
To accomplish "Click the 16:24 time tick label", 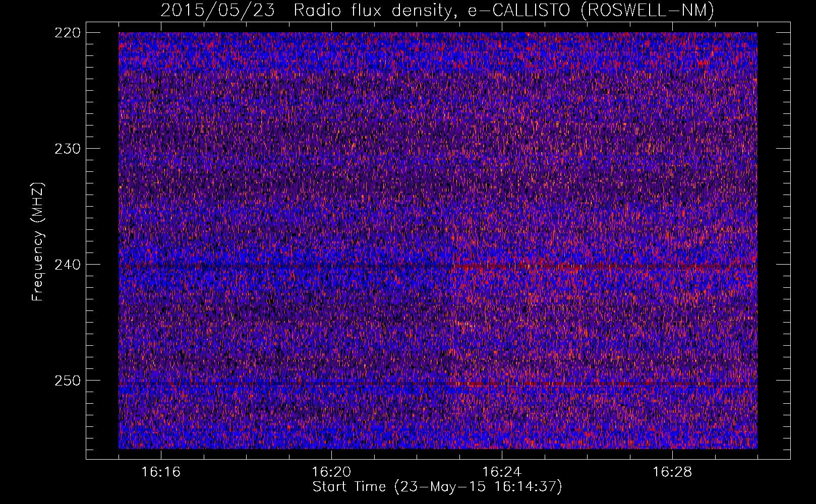I will pos(502,472).
